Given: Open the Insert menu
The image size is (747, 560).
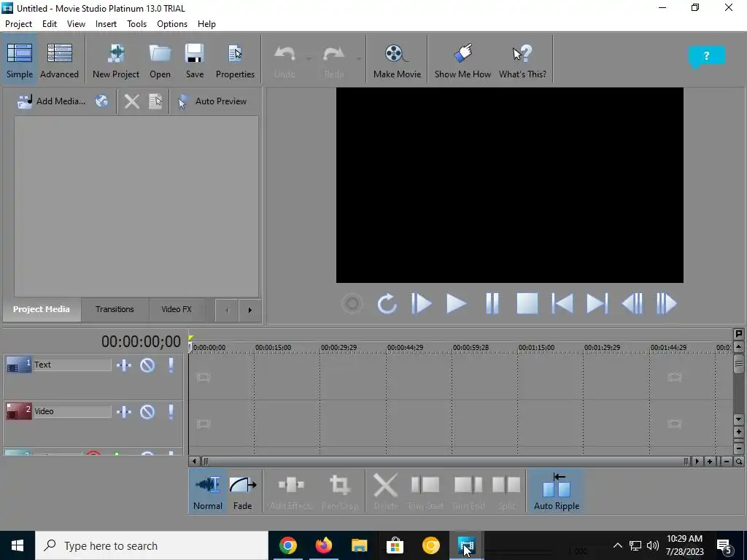Looking at the screenshot, I should pyautogui.click(x=106, y=24).
